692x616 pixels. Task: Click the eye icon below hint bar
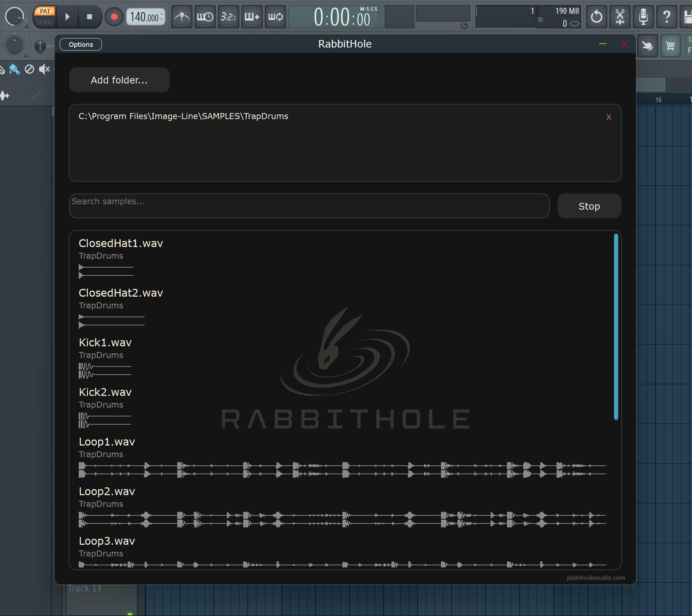(x=464, y=26)
